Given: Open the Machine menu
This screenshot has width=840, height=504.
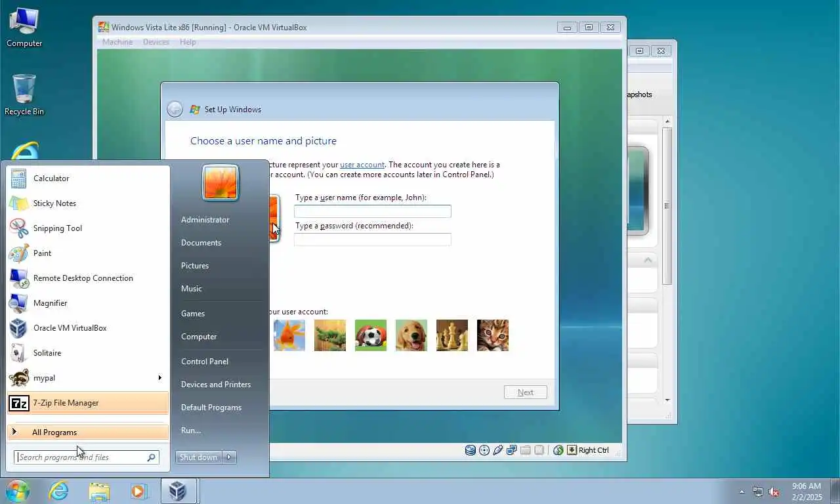Looking at the screenshot, I should [x=117, y=42].
